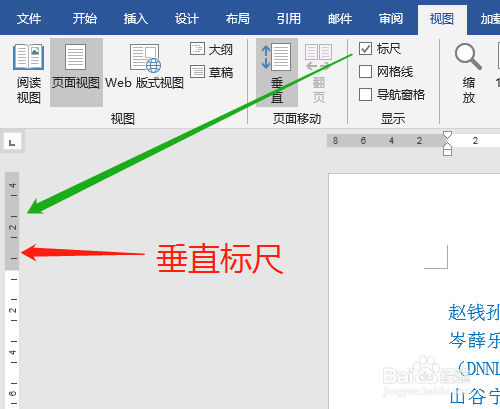Uncheck the Ruler (标尺) checkbox

coord(366,49)
